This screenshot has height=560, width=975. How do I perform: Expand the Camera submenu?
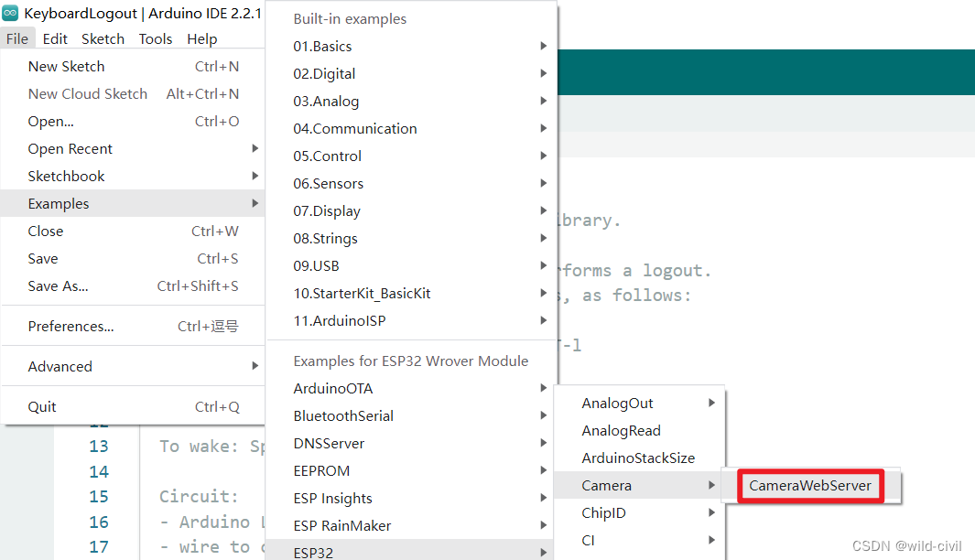coord(639,485)
